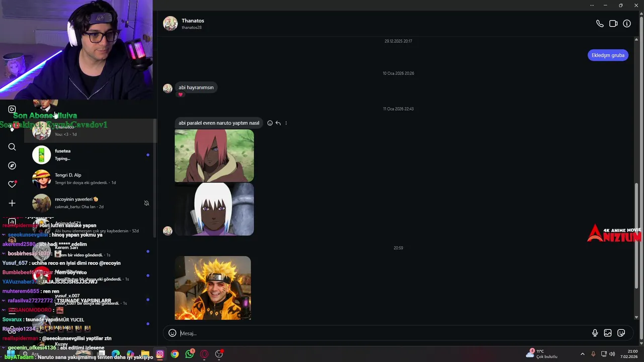Open the yellow-haired Naruto edit image
This screenshot has height=362, width=644.
tap(213, 288)
